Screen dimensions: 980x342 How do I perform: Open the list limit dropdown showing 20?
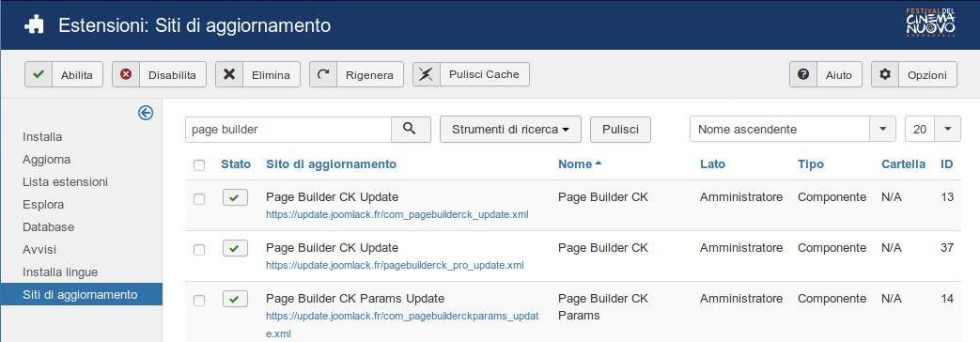tap(932, 130)
